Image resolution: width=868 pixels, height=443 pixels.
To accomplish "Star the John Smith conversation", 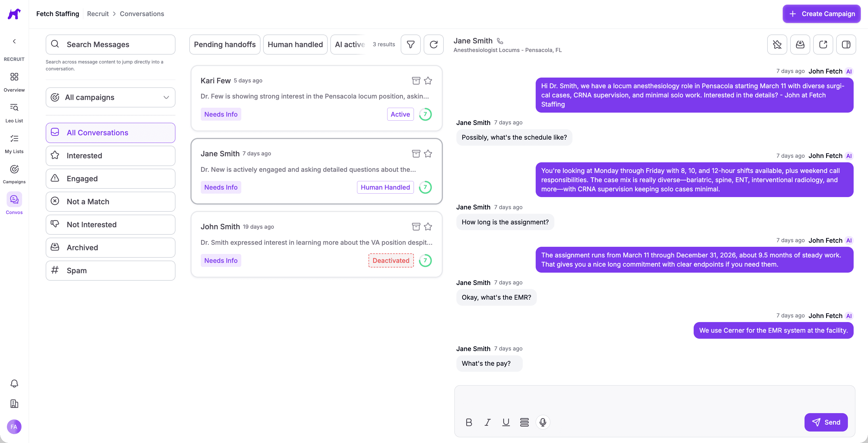I will (x=428, y=227).
